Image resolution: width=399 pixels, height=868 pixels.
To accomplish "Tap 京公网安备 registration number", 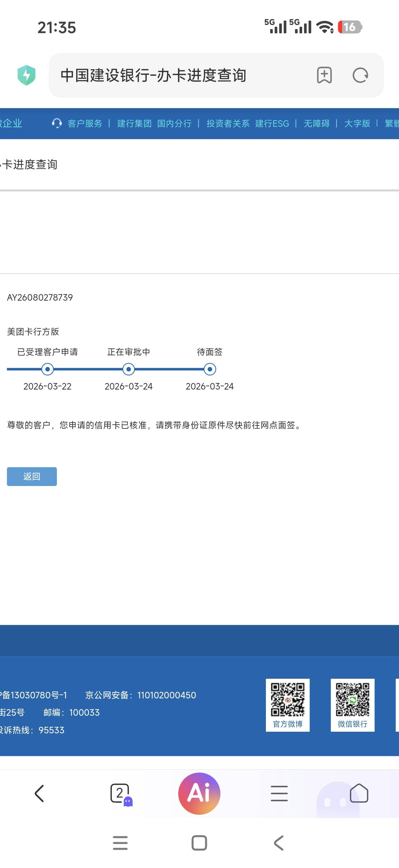I will click(x=141, y=695).
